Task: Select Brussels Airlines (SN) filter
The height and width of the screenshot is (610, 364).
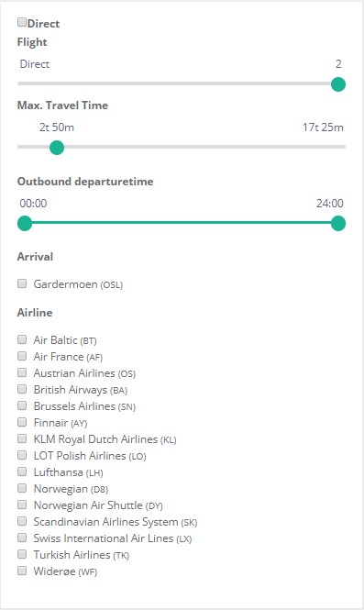Action: 22,405
